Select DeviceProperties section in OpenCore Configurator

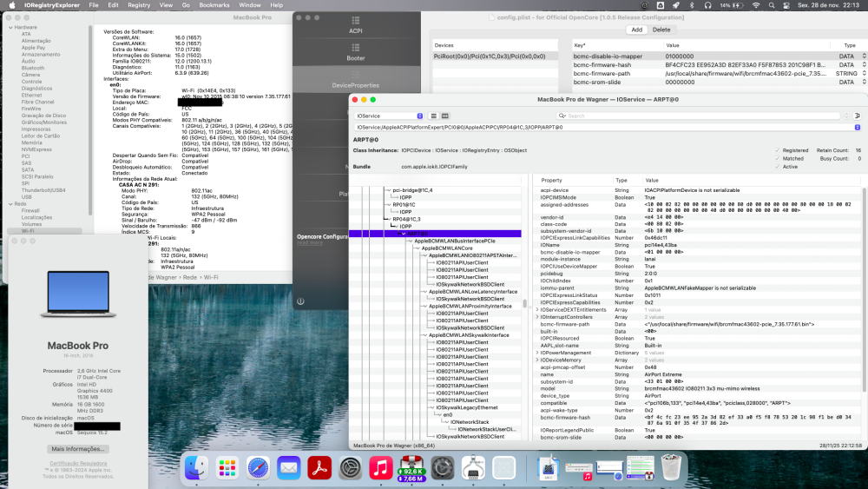[x=355, y=80]
